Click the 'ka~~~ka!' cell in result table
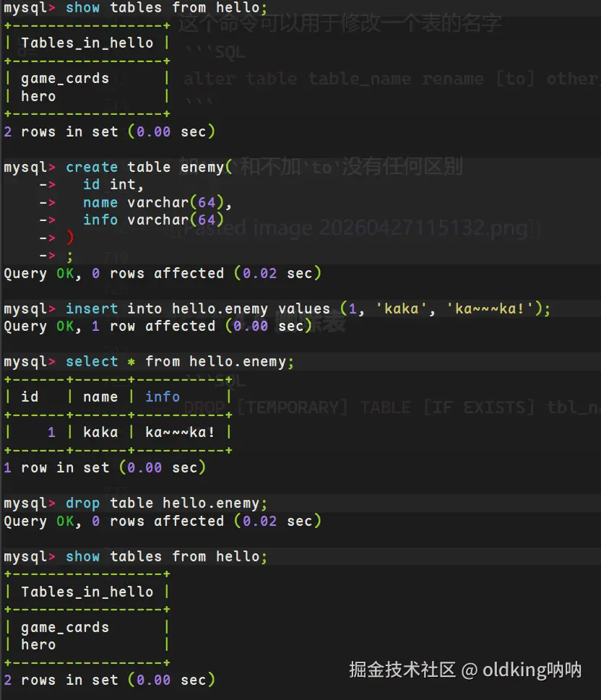 (180, 432)
